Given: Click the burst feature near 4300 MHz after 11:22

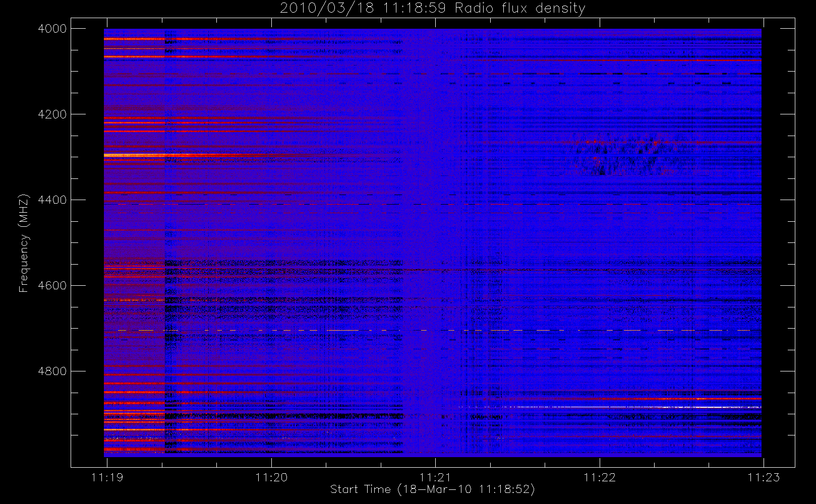Looking at the screenshot, I should click(x=623, y=154).
